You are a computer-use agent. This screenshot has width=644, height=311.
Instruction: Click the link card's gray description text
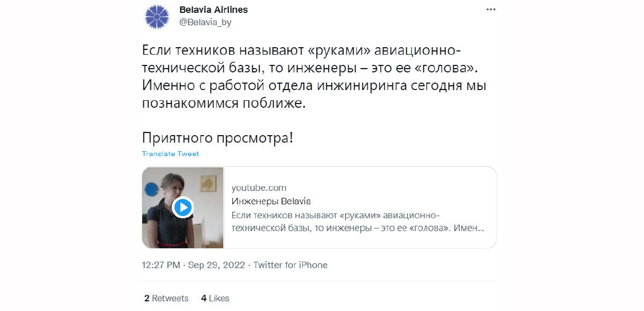tap(358, 221)
